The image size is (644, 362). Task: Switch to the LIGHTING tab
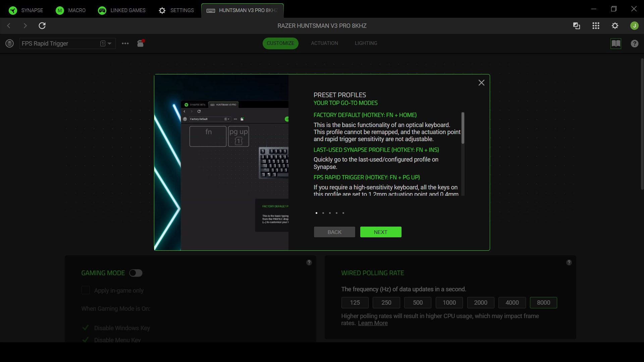click(x=366, y=43)
